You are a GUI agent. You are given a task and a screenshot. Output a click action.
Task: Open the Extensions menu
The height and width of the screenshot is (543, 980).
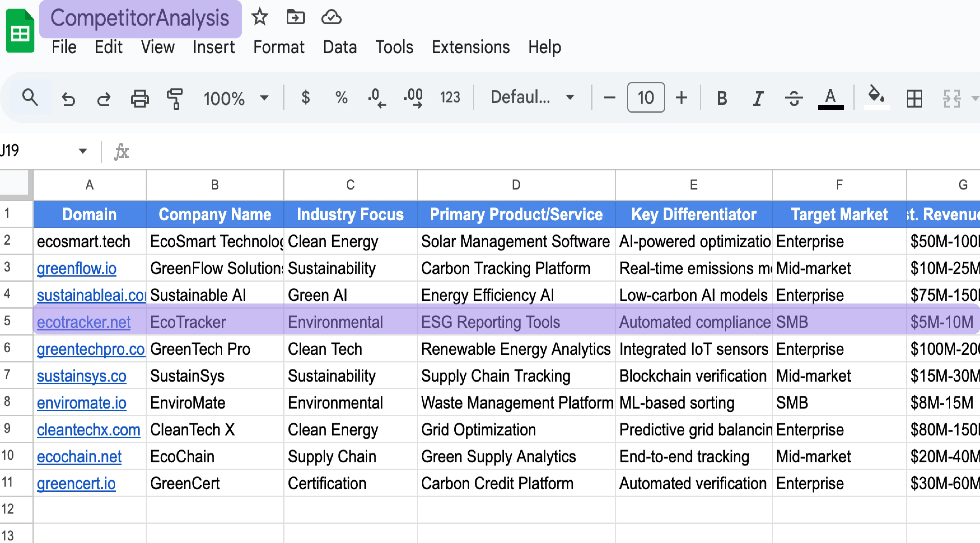[471, 47]
